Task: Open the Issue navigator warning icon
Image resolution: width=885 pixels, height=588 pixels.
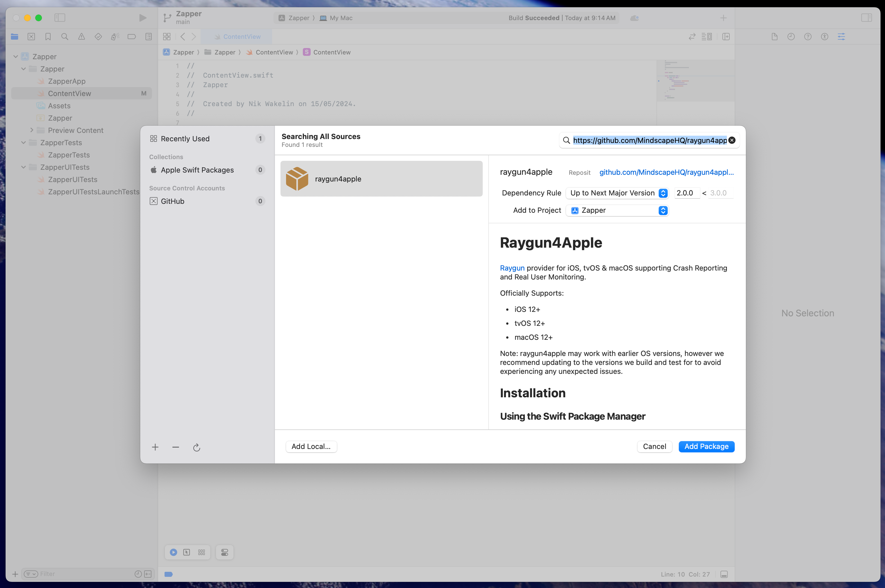Action: click(81, 36)
